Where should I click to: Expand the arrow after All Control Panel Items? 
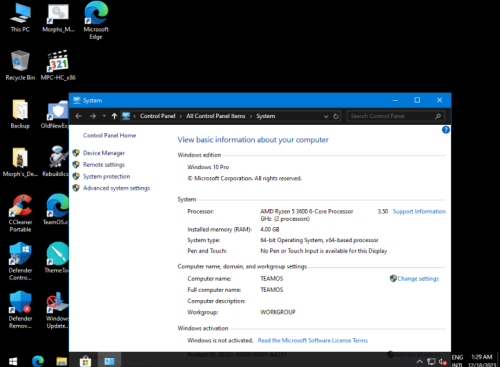click(x=251, y=116)
